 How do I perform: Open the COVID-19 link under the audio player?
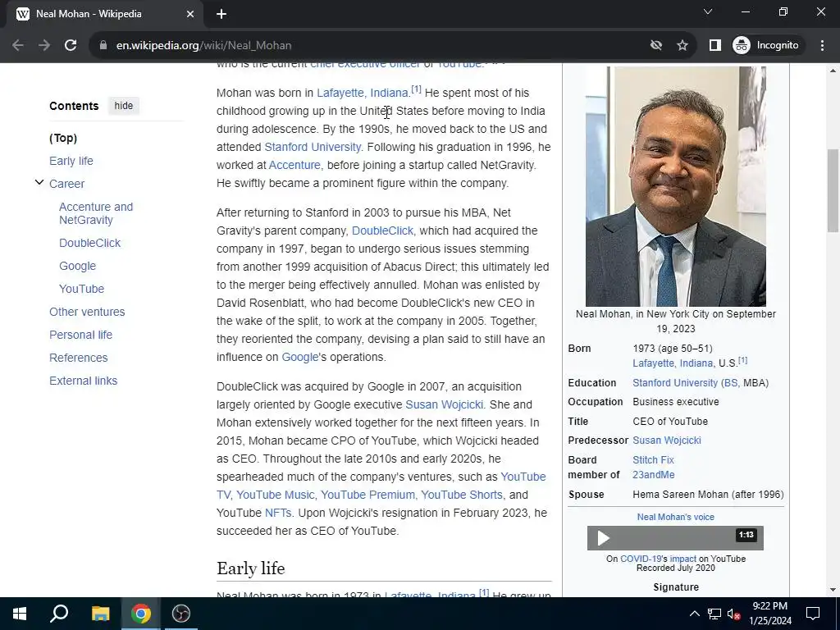(641, 559)
